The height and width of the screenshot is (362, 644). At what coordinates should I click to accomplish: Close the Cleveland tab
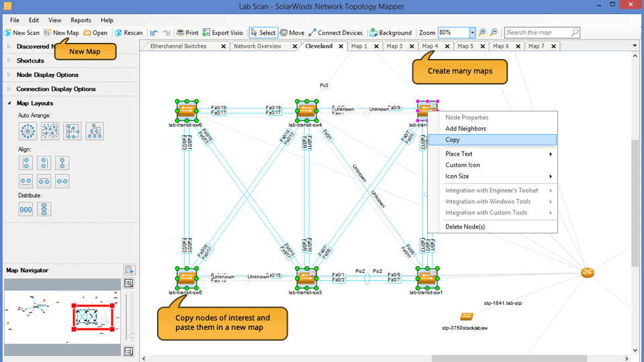point(341,46)
